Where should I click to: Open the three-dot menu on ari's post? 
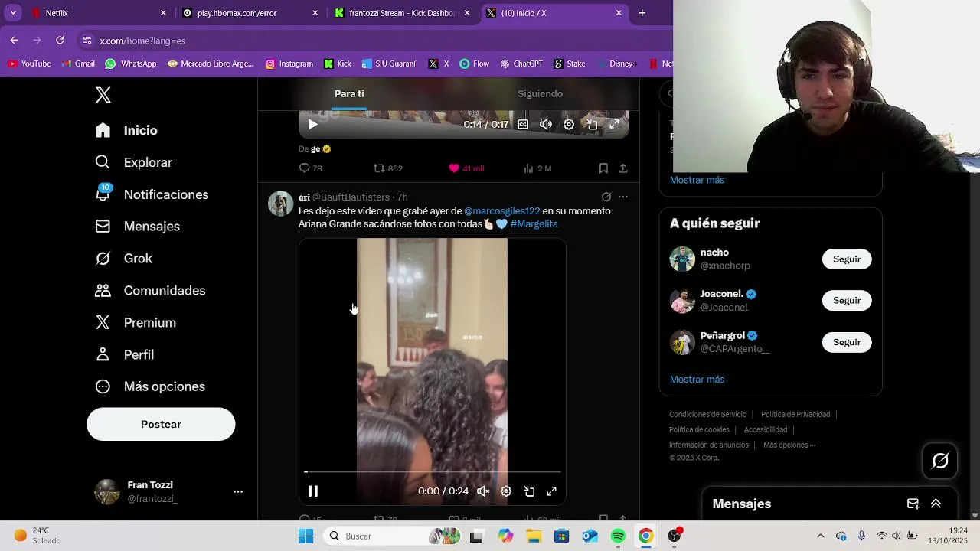[623, 197]
